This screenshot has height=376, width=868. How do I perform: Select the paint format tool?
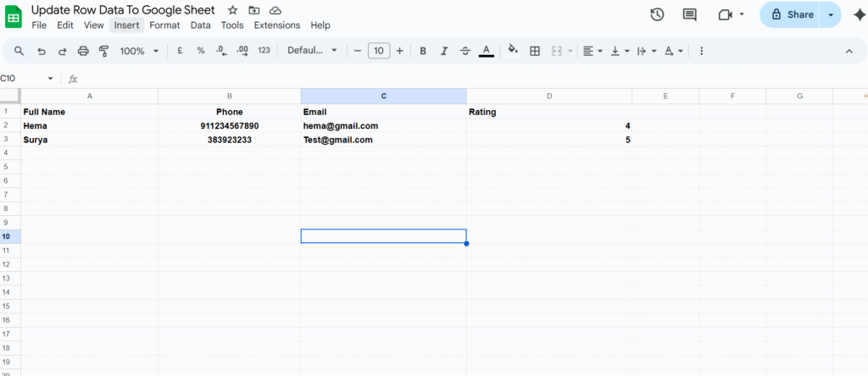(x=104, y=51)
